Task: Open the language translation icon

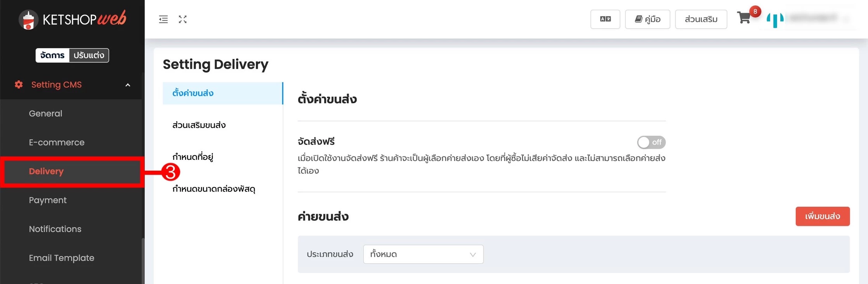Action: coord(605,19)
